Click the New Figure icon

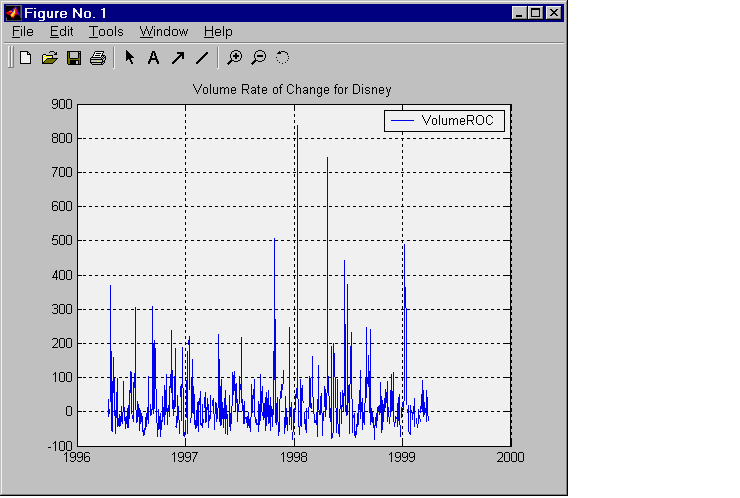pyautogui.click(x=26, y=58)
